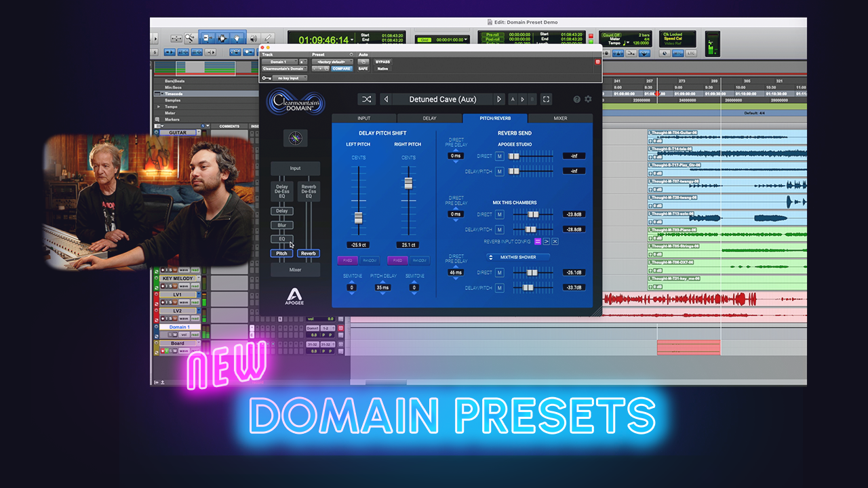Image resolution: width=868 pixels, height=488 pixels.
Task: Mute MixThis! Shower DELAY/PITCH send
Action: pyautogui.click(x=500, y=288)
